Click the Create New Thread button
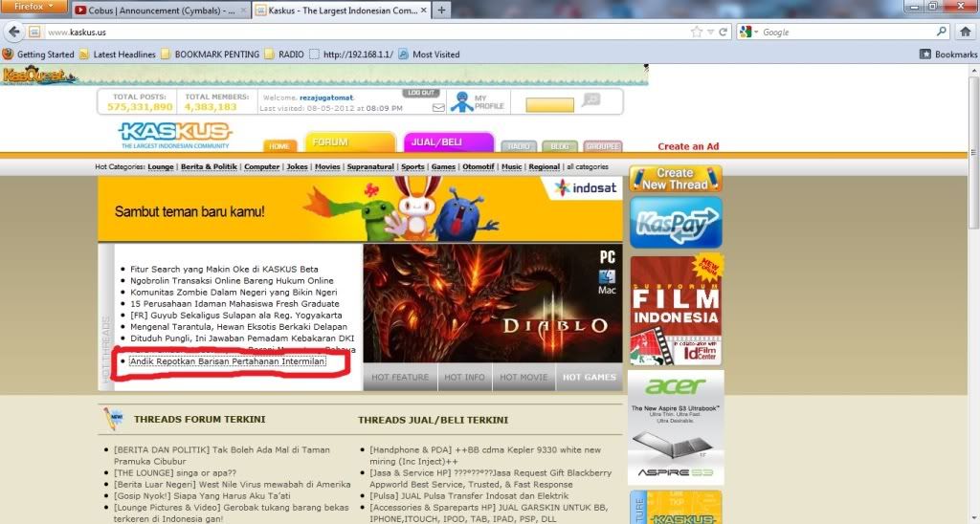 click(676, 179)
